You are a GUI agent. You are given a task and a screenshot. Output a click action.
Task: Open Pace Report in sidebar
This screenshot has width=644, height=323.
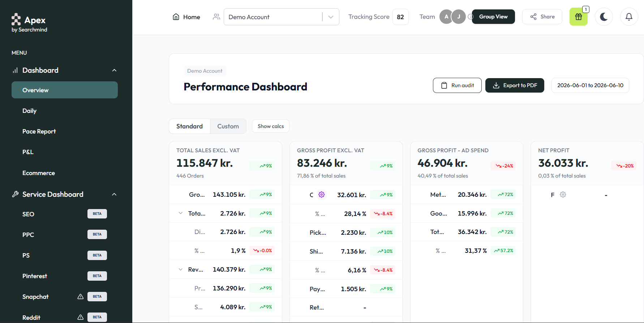[x=39, y=131]
